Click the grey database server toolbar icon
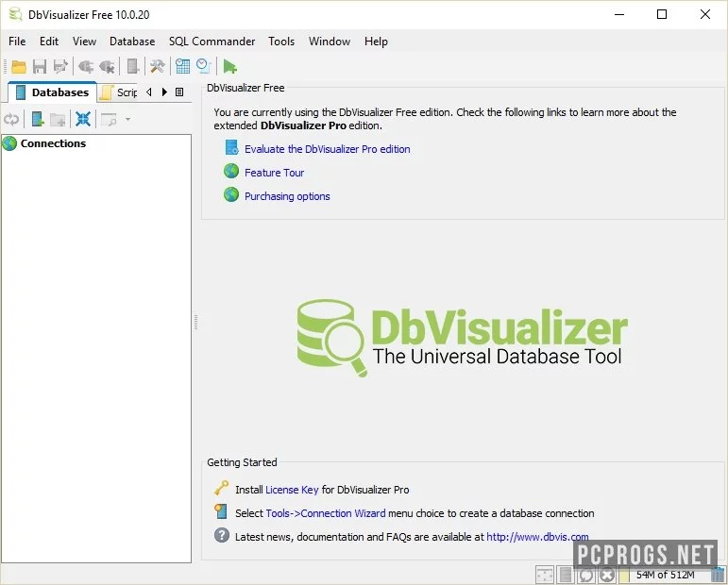728x585 pixels. pos(133,67)
